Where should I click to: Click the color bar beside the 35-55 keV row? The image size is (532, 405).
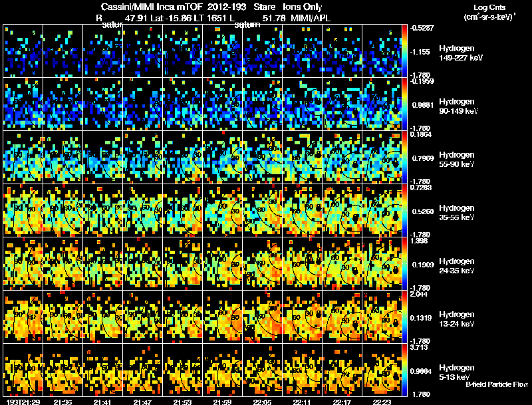(404, 211)
